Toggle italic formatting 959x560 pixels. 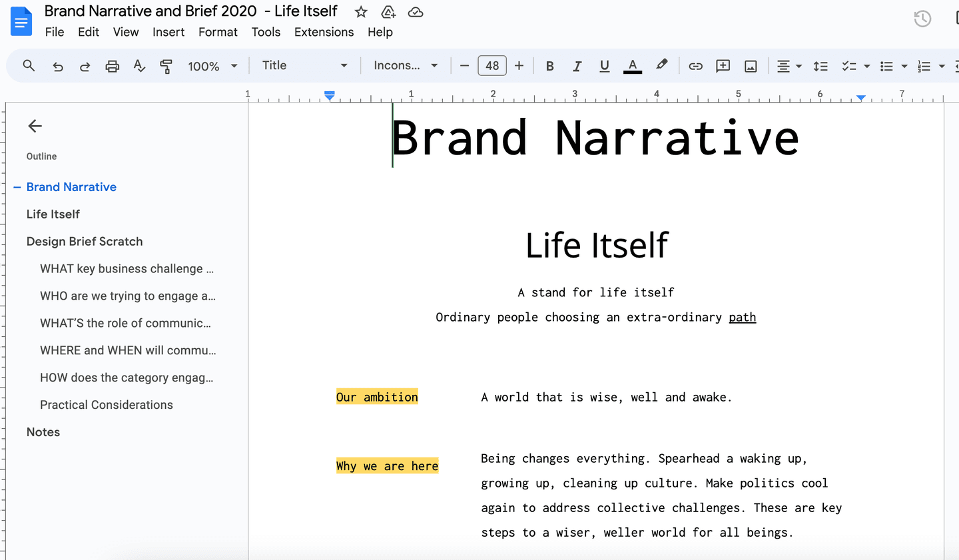[577, 65]
